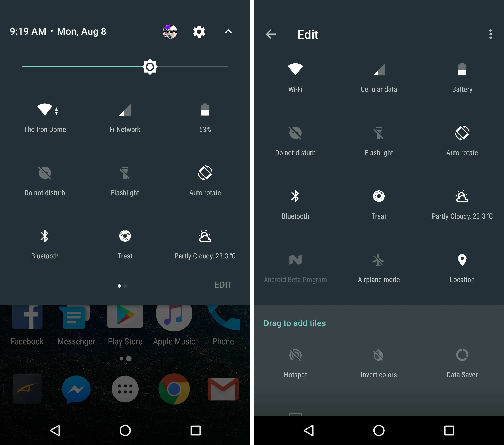Adjust brightness slider to maximum
The image size is (504, 445).
pos(227,68)
